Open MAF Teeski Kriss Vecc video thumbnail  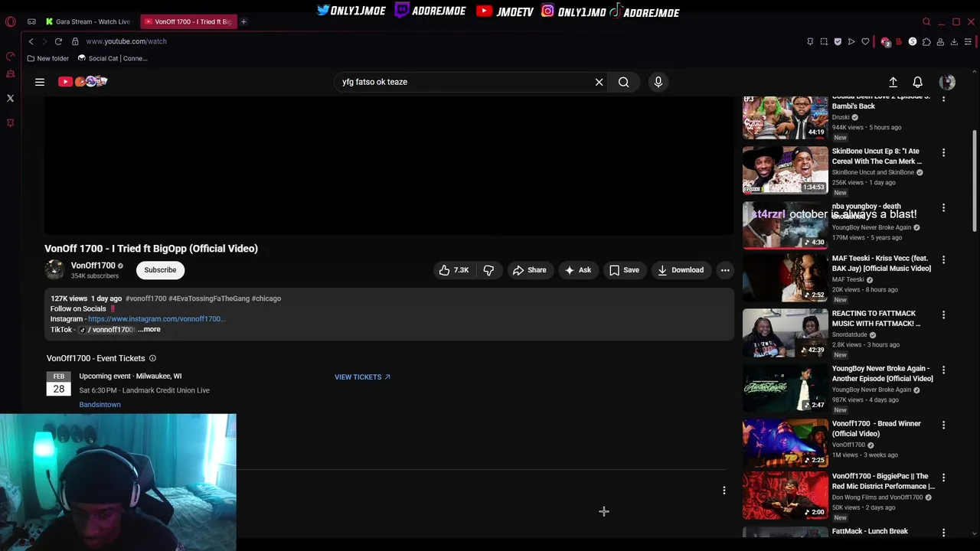point(785,277)
